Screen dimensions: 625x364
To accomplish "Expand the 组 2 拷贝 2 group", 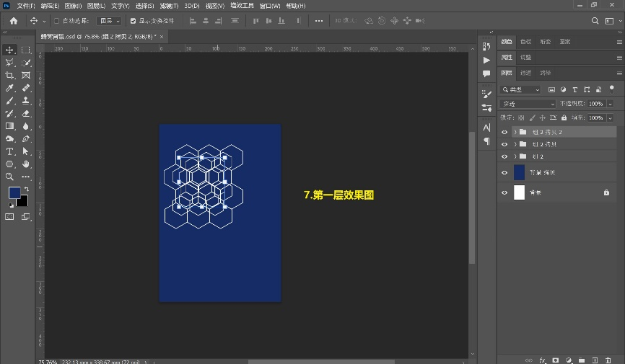I will tap(515, 132).
